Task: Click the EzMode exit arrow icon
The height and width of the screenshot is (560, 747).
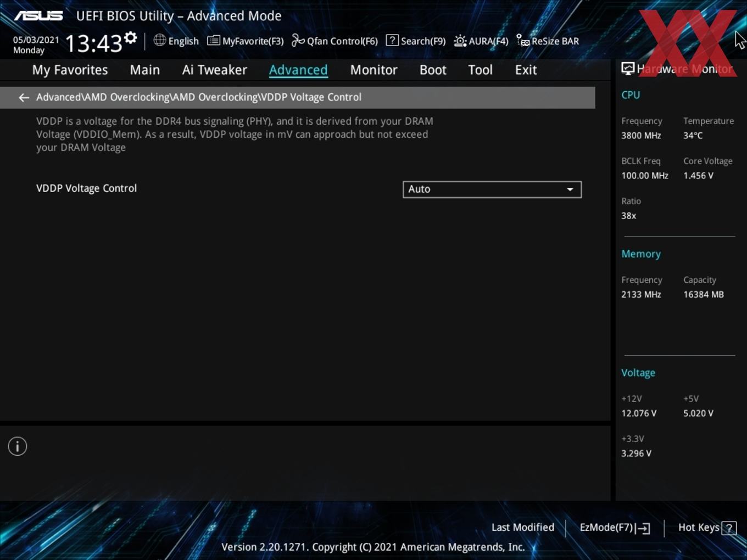Action: pos(643,528)
